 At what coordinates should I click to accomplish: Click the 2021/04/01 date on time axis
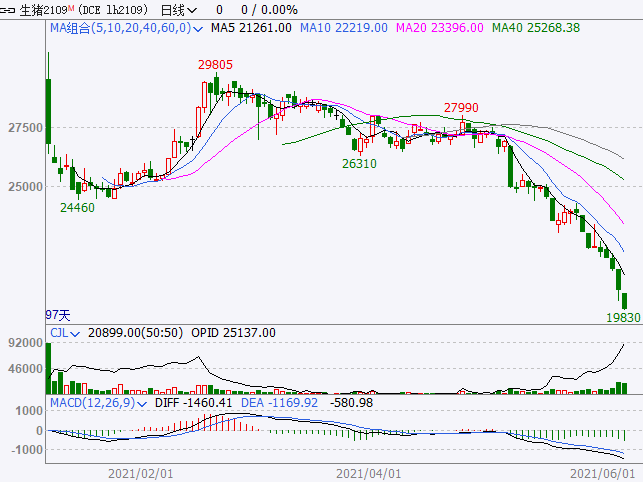pos(368,472)
